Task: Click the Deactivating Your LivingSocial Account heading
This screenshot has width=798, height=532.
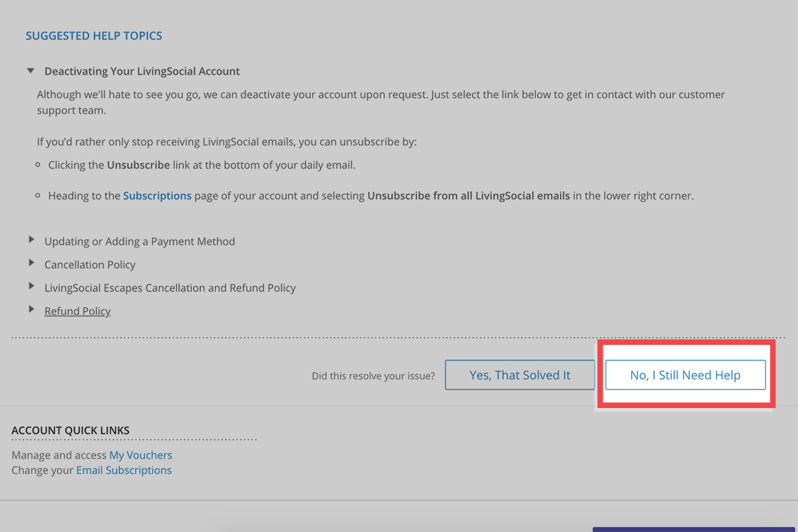Action: [x=142, y=71]
